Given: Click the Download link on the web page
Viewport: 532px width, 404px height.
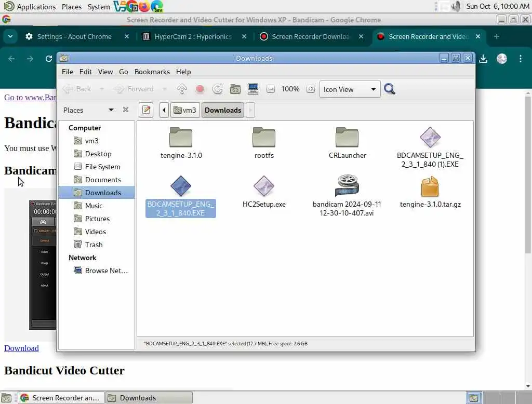Looking at the screenshot, I should coord(21,348).
